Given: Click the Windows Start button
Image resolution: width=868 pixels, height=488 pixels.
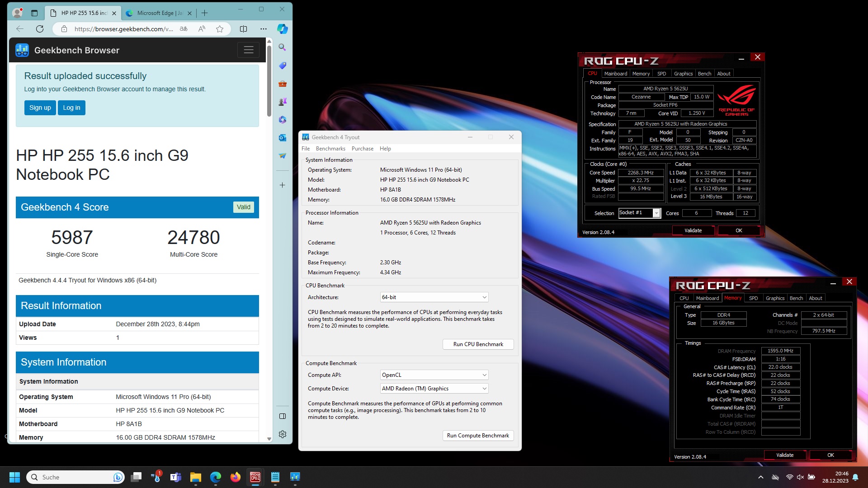Looking at the screenshot, I should pyautogui.click(x=14, y=477).
